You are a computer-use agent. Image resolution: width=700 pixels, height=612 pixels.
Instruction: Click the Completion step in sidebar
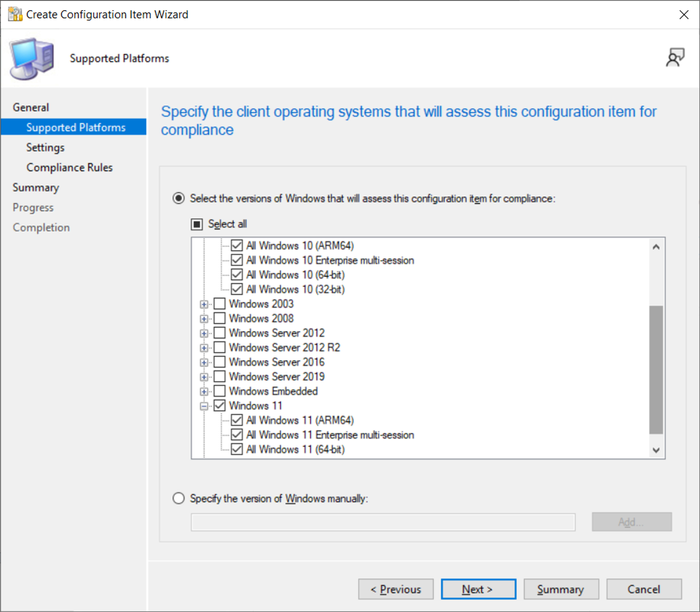tap(41, 228)
